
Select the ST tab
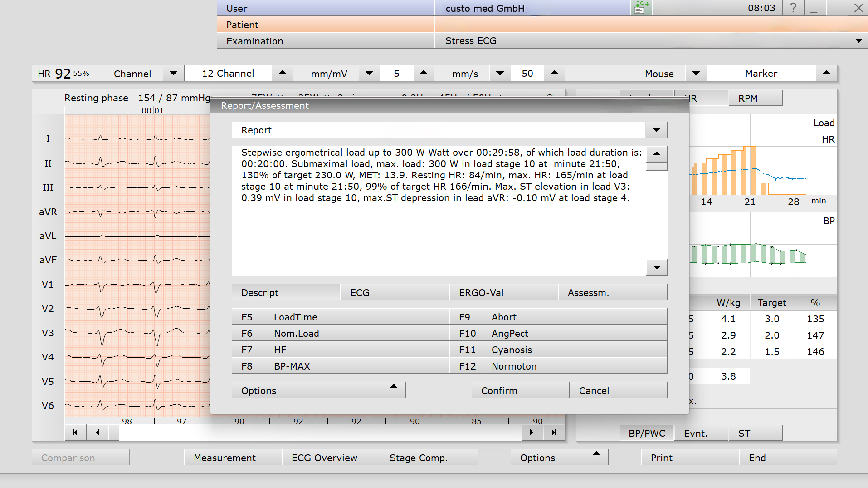tap(756, 433)
